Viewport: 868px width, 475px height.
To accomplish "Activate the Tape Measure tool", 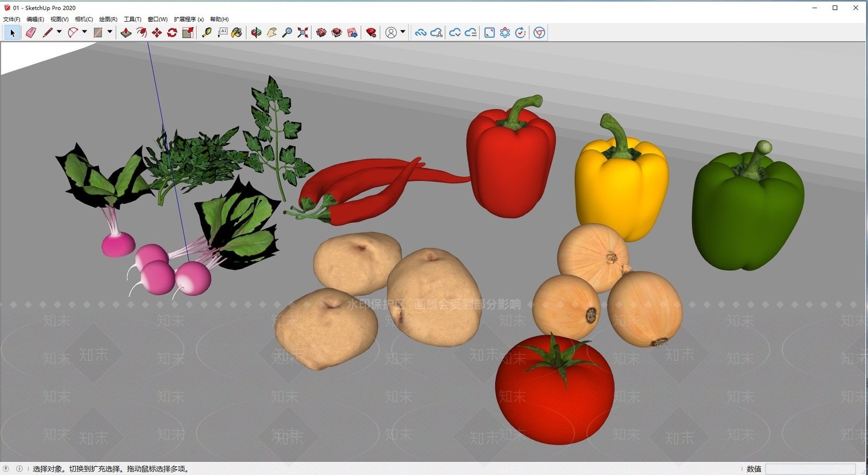I will [207, 33].
